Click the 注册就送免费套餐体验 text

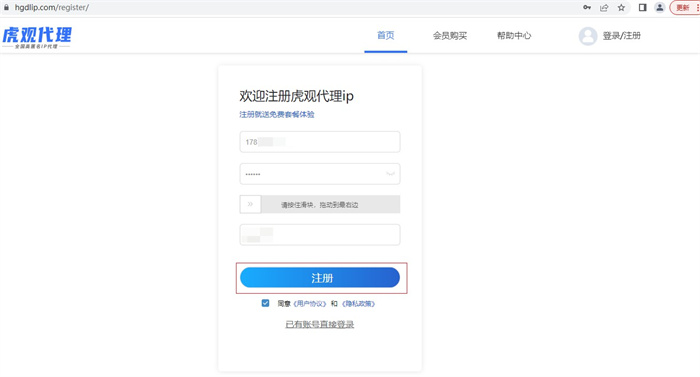[277, 114]
